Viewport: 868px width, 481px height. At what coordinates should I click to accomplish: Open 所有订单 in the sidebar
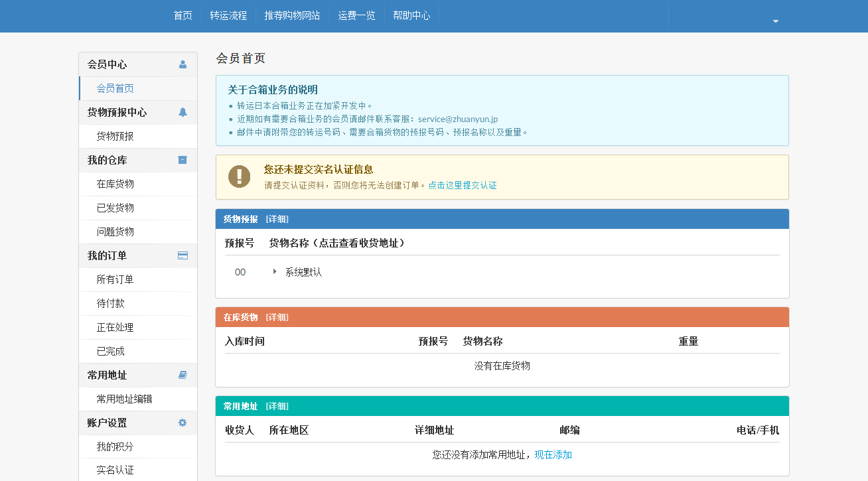click(x=138, y=279)
